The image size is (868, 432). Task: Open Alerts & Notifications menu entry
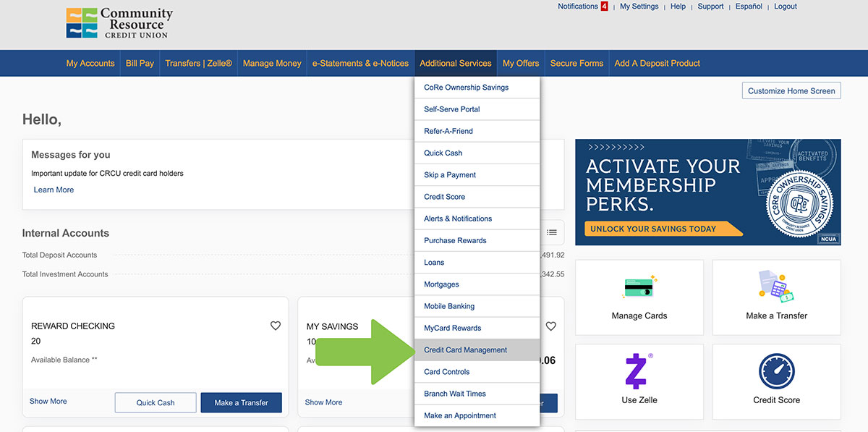477,219
